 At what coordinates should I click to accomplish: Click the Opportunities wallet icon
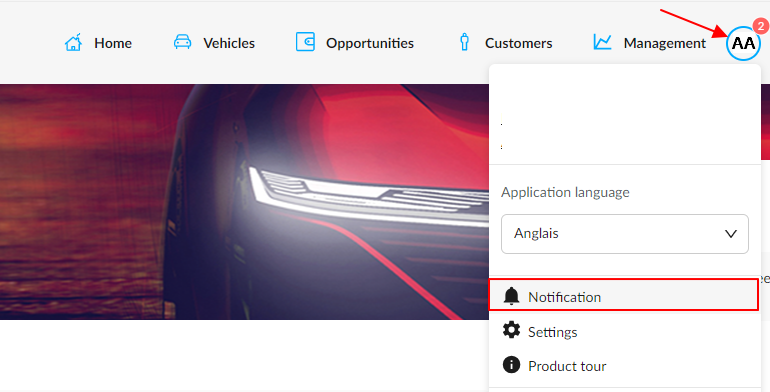tap(305, 42)
